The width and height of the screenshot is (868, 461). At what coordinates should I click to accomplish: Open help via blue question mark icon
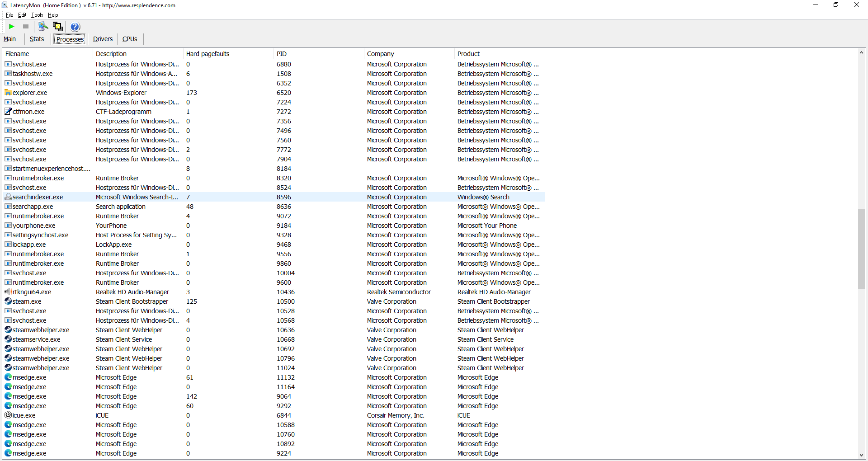75,27
